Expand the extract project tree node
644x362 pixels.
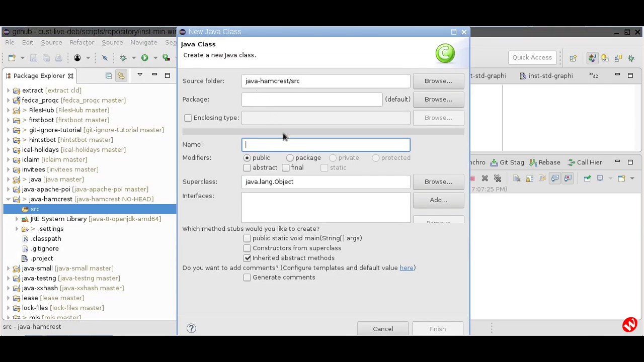click(8, 90)
